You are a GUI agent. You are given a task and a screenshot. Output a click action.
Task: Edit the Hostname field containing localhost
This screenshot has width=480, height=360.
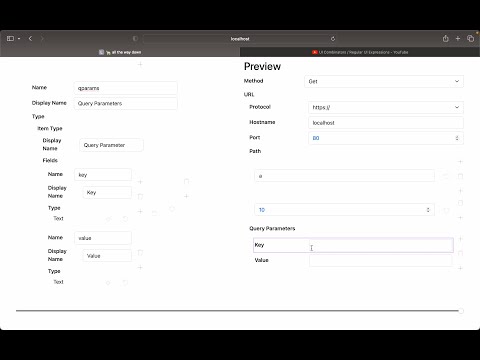tap(386, 123)
